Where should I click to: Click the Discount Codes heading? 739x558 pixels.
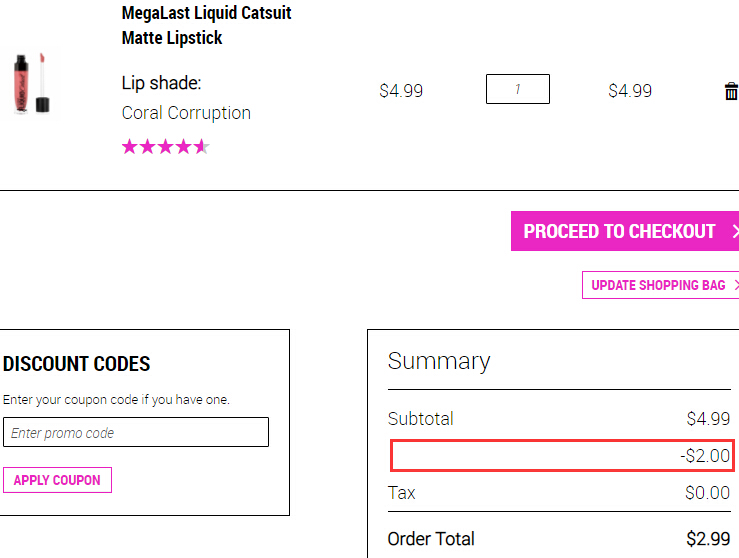coord(76,364)
